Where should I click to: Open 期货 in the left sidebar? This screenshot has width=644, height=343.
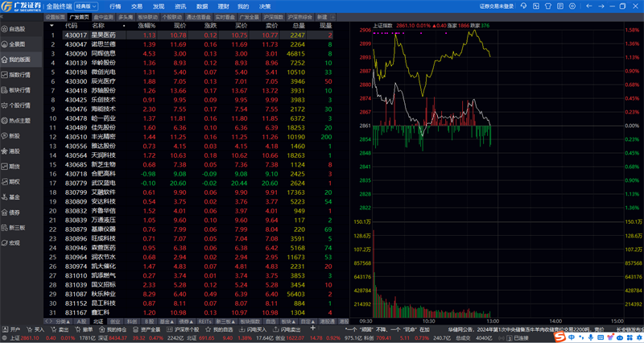(x=11, y=167)
